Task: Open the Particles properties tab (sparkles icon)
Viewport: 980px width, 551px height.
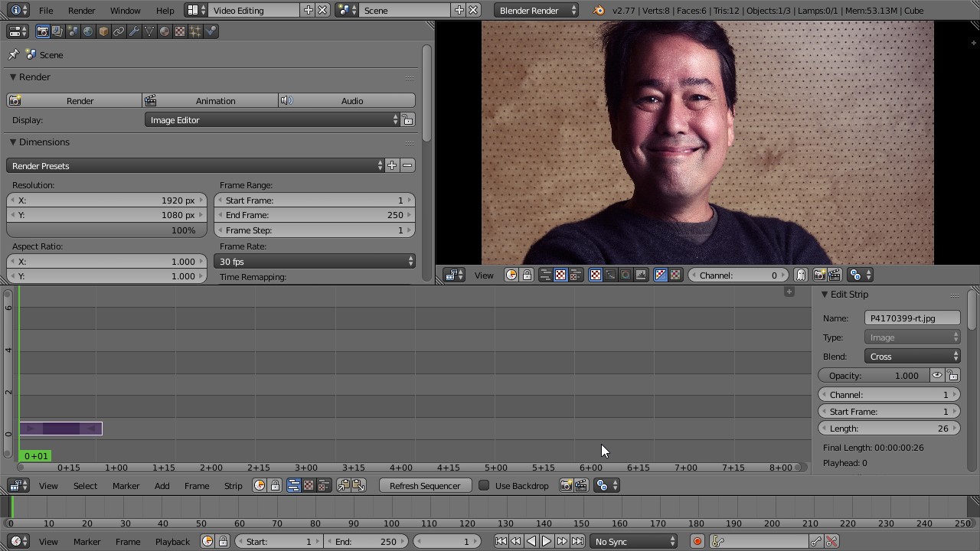Action: [x=195, y=31]
